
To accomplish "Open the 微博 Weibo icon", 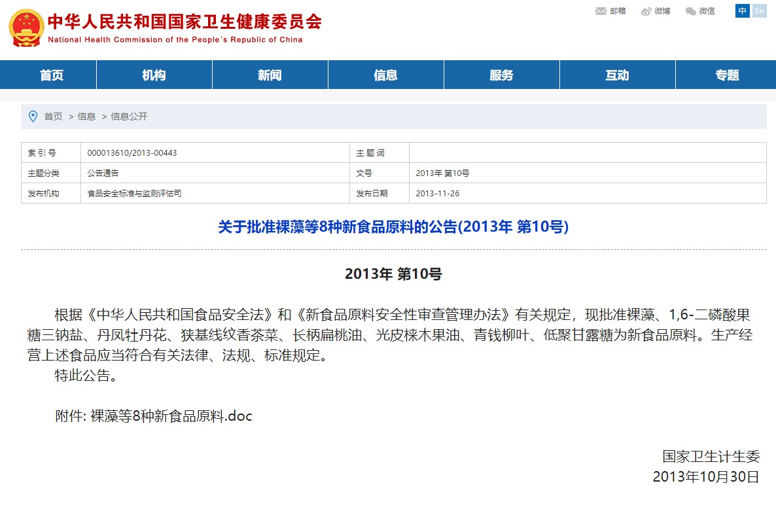I will coord(646,11).
